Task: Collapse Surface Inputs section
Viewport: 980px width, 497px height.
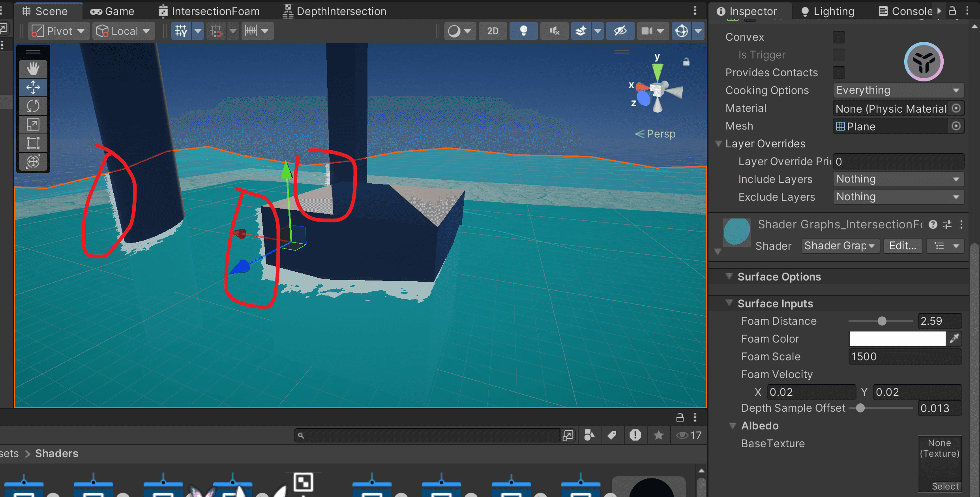Action: click(x=729, y=303)
